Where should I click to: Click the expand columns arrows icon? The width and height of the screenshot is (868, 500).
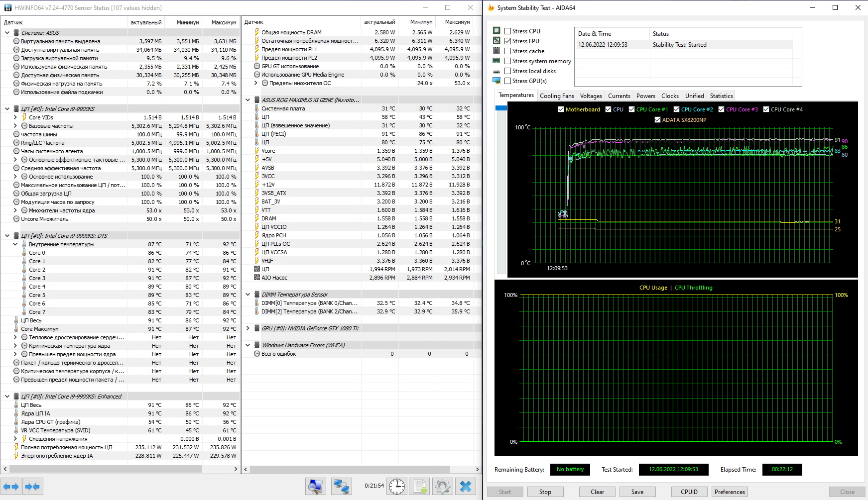tap(11, 487)
